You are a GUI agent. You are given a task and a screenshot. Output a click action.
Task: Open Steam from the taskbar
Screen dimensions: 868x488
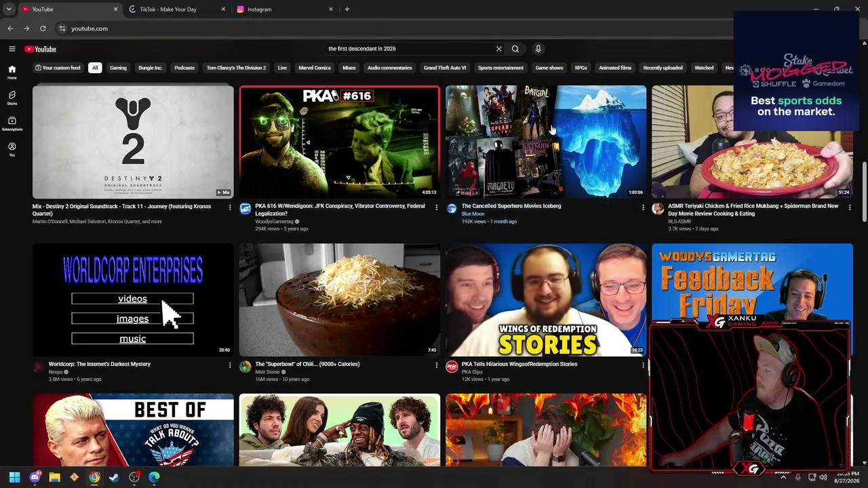coord(115,477)
